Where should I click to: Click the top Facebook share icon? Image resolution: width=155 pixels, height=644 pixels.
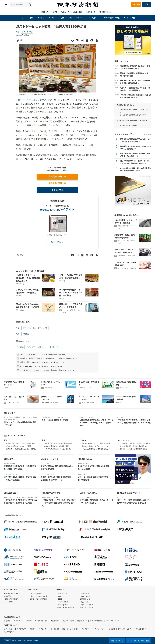(x=92, y=40)
